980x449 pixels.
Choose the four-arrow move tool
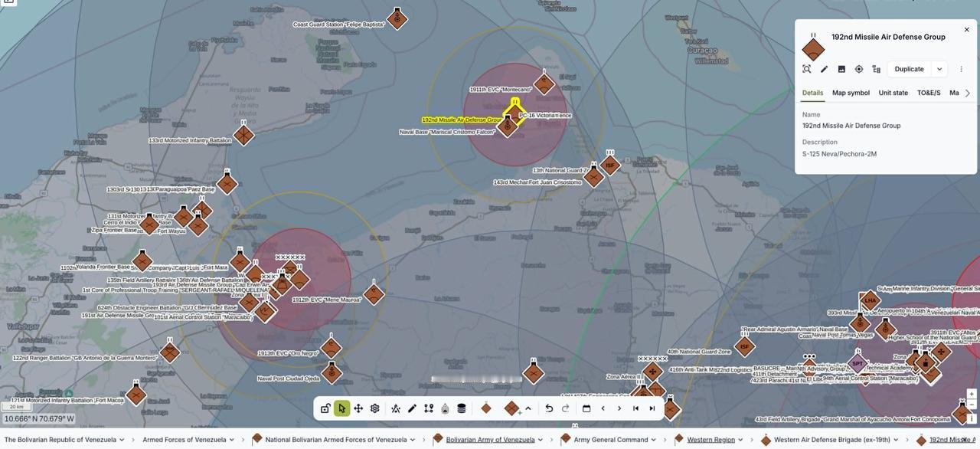click(358, 408)
